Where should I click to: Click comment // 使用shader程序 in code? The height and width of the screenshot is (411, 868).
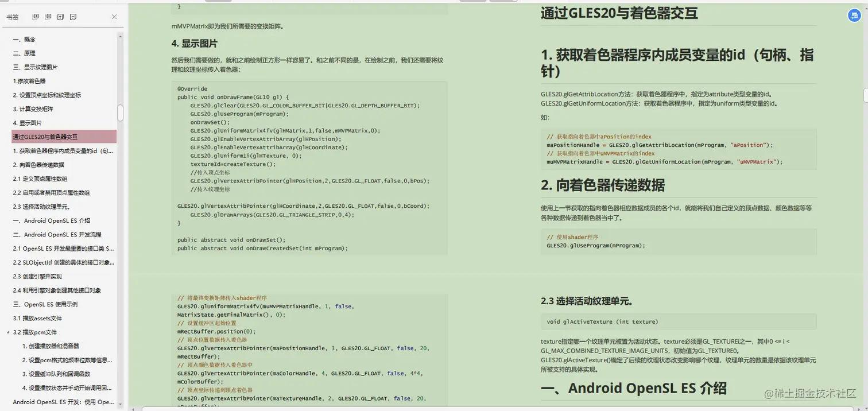point(572,237)
